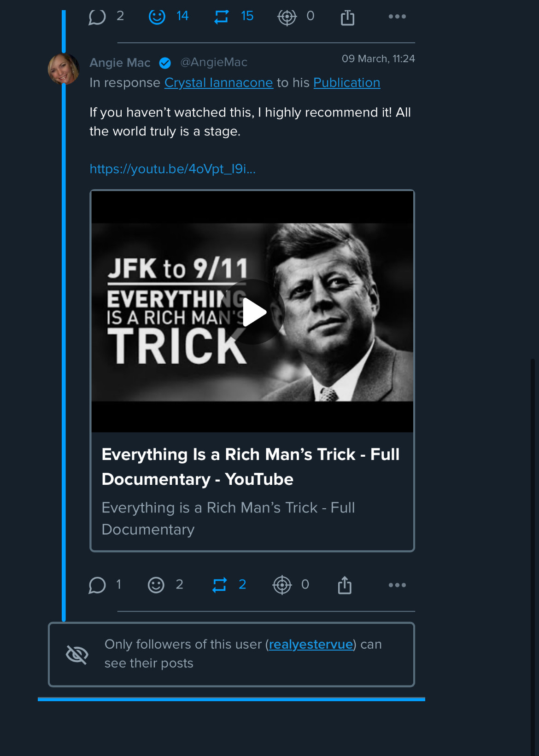Open Angie Mac's profile picture
539x756 pixels.
[64, 69]
